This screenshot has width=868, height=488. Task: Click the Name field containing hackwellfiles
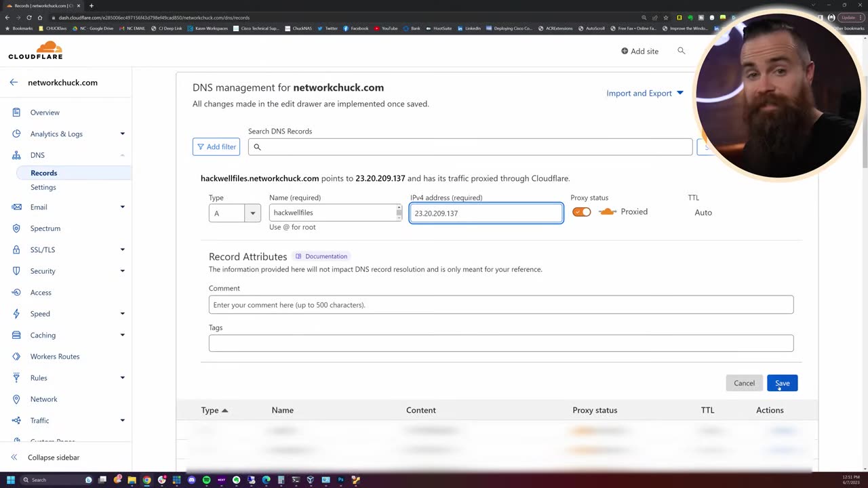pos(335,213)
